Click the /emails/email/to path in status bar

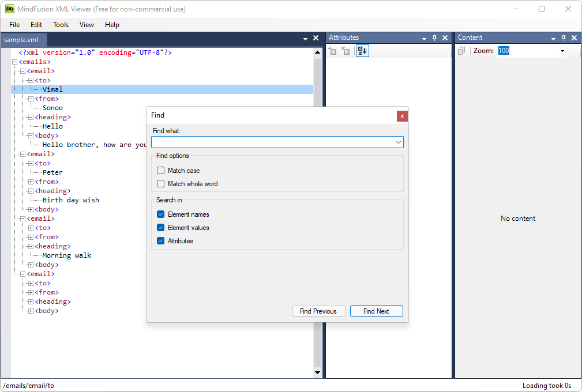(x=29, y=386)
